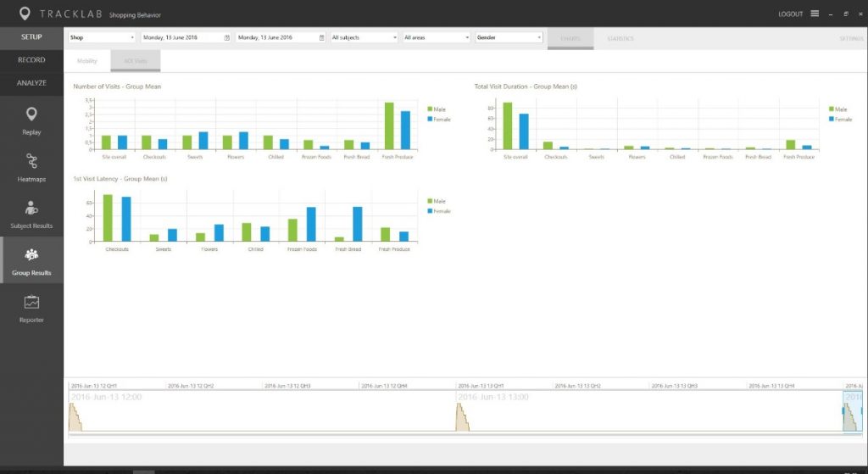The width and height of the screenshot is (868, 474).
Task: Click blue Fresh Produce bar in Number of Visits
Action: [x=406, y=130]
